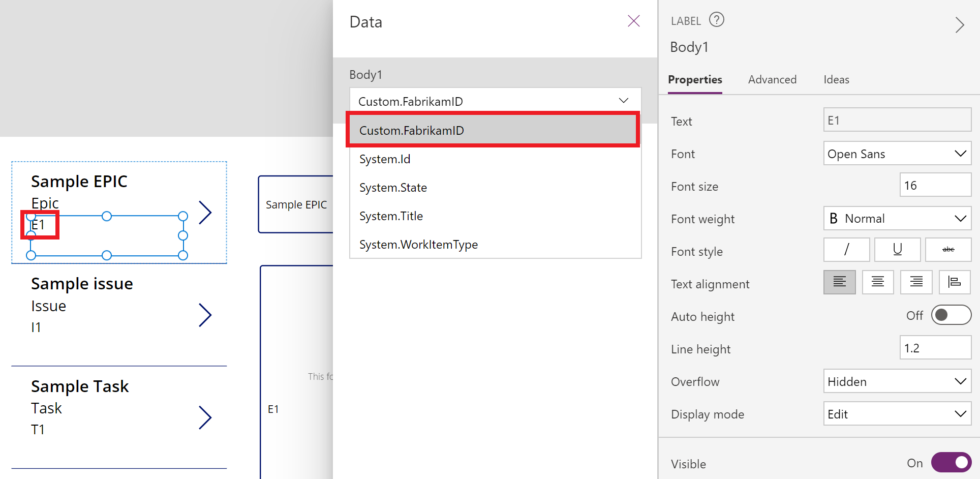Open Sample issue item arrow
Viewport: 980px width, 479px height.
click(205, 315)
